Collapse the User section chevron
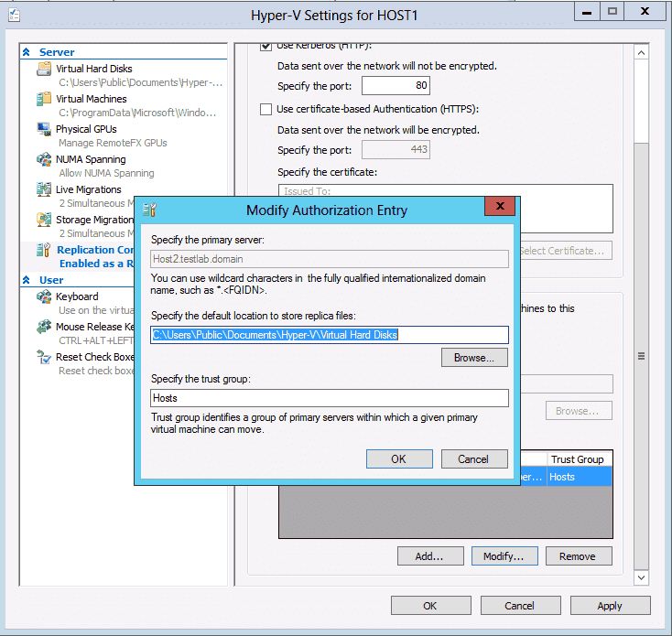 pyautogui.click(x=27, y=280)
